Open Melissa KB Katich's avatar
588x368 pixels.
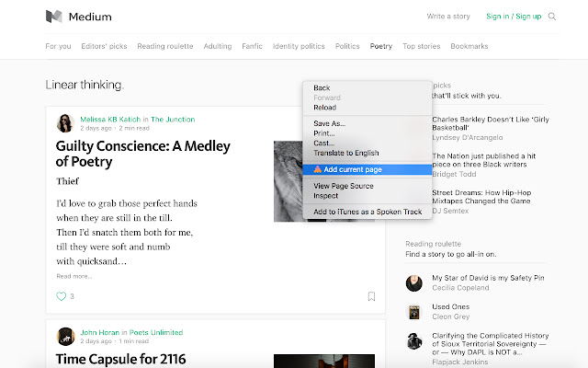(x=65, y=123)
